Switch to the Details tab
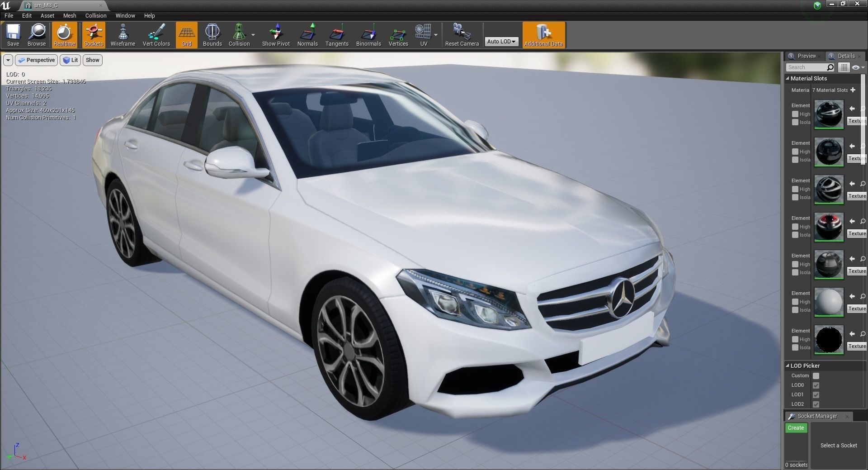868x470 pixels. [845, 56]
